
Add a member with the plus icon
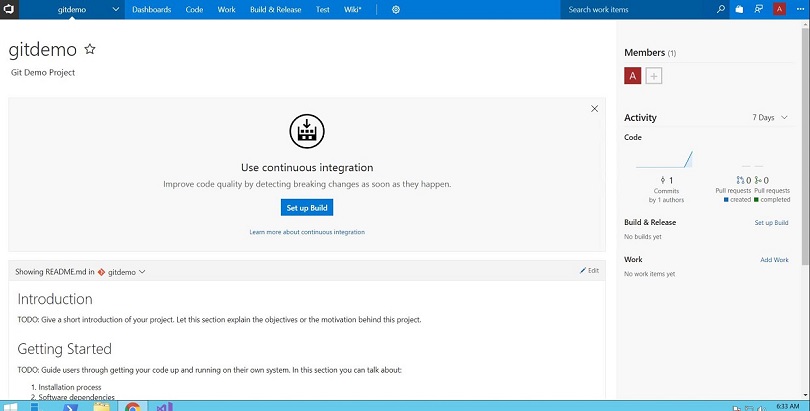click(654, 76)
